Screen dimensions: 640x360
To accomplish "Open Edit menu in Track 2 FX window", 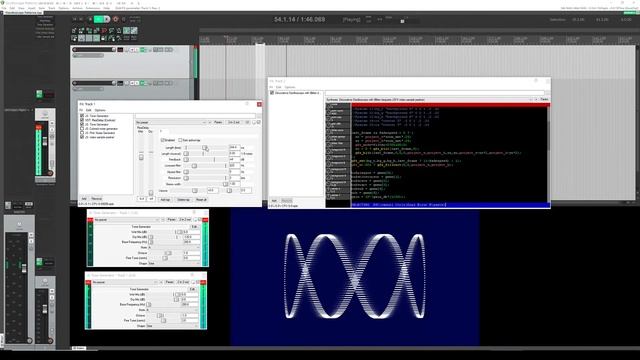I will click(x=279, y=87).
